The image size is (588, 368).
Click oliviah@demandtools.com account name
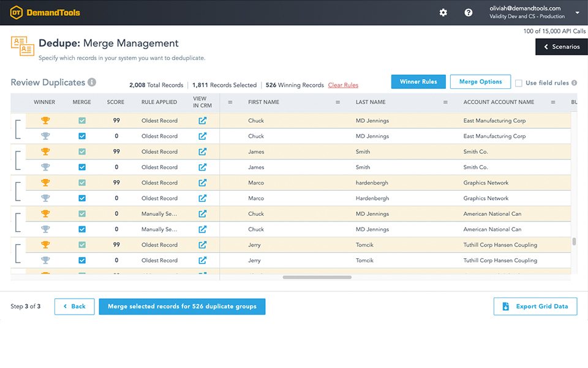(525, 8)
